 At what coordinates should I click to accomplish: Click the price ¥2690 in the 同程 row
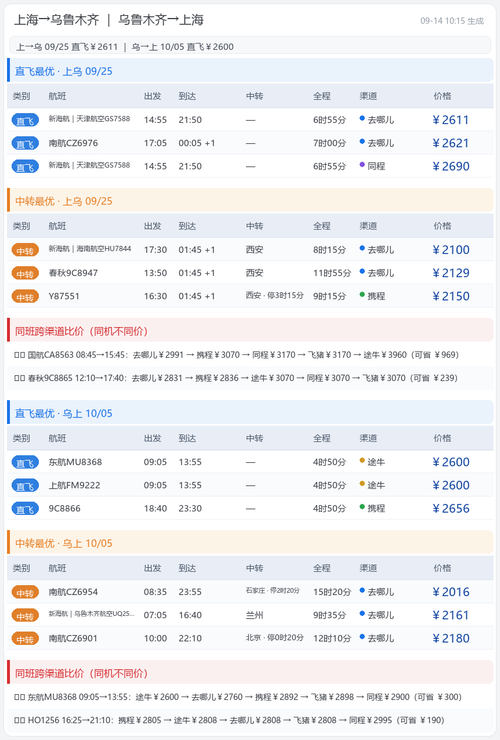451,167
